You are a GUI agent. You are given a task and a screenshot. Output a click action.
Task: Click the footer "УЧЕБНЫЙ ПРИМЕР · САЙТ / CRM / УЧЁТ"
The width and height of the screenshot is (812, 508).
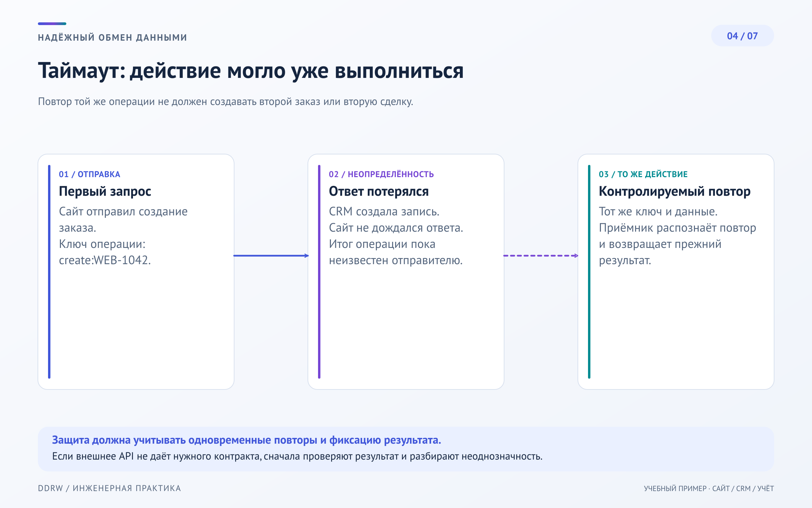point(709,488)
